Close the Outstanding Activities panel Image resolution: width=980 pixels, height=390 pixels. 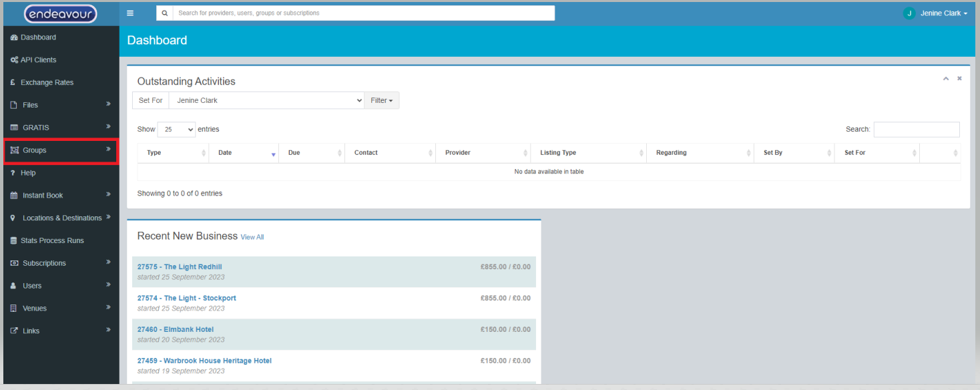pos(959,78)
